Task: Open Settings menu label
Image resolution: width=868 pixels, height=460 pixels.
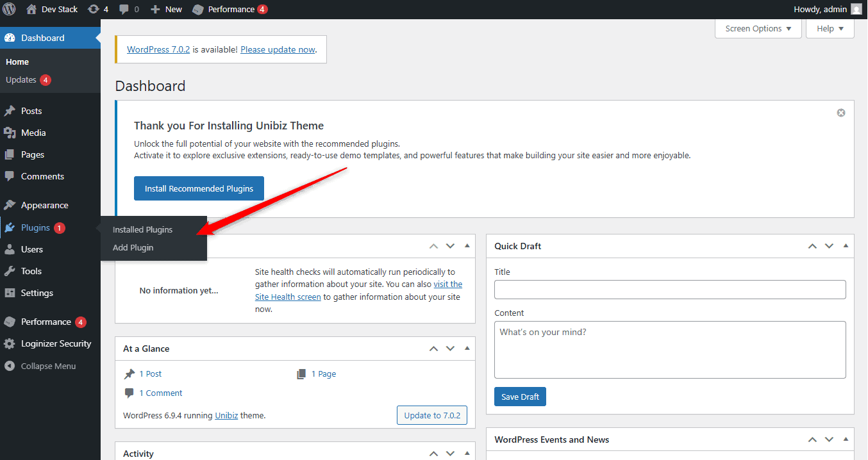Action: [37, 293]
